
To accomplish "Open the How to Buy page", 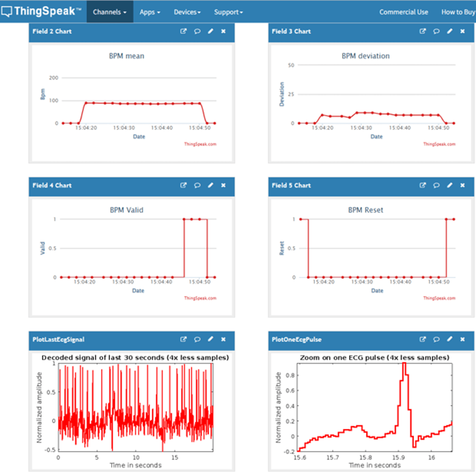I will click(x=458, y=12).
